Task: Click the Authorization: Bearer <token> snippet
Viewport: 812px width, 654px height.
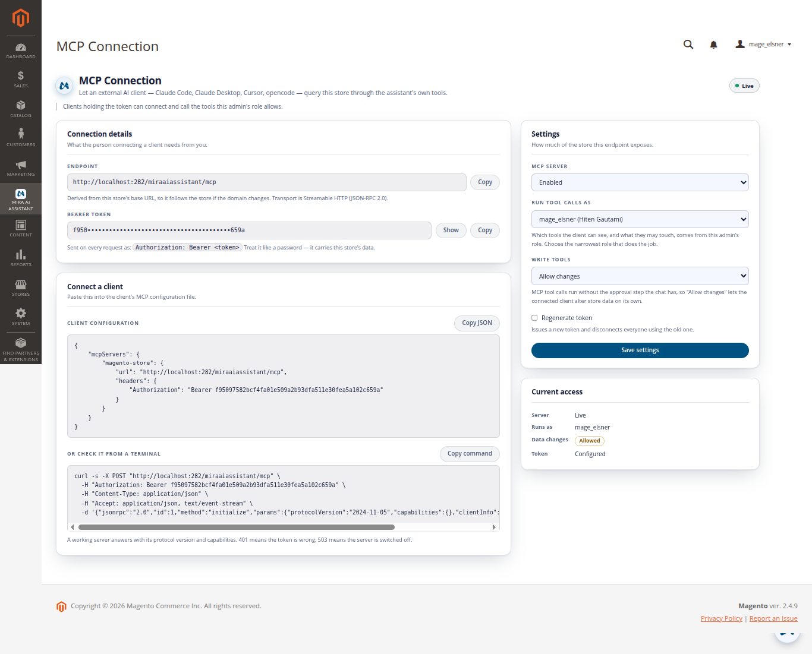Action: [x=187, y=248]
